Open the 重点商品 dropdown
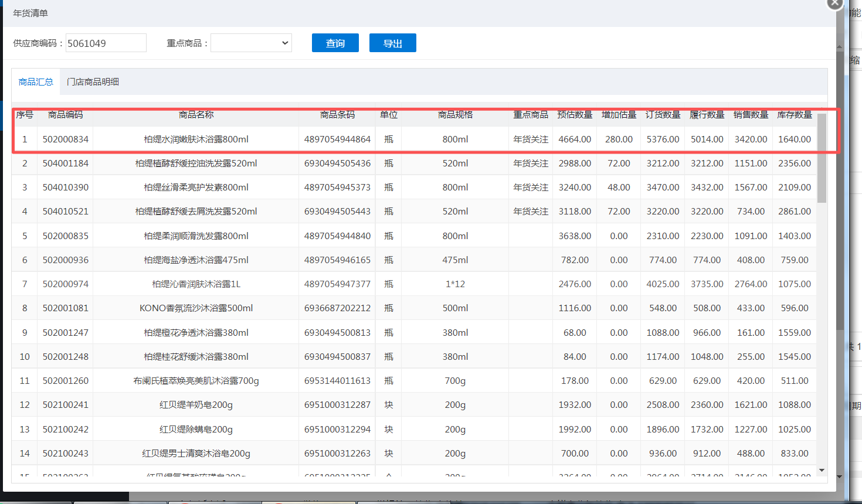This screenshot has height=504, width=862. [x=251, y=43]
